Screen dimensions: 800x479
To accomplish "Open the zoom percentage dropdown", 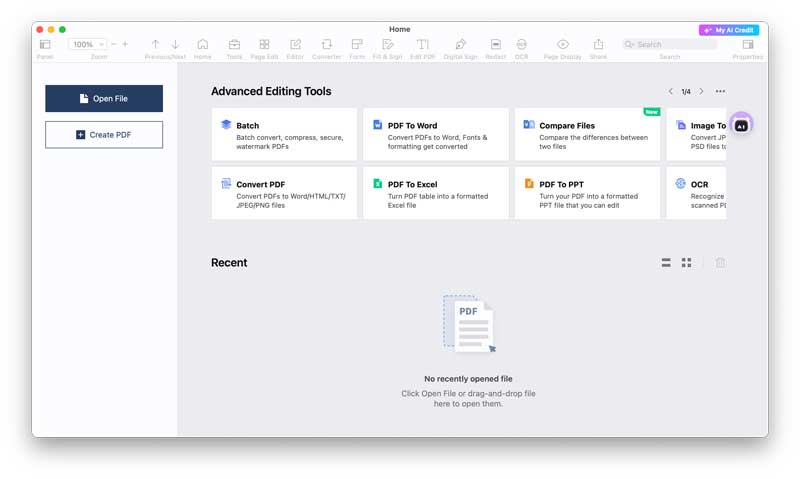I will tap(87, 45).
